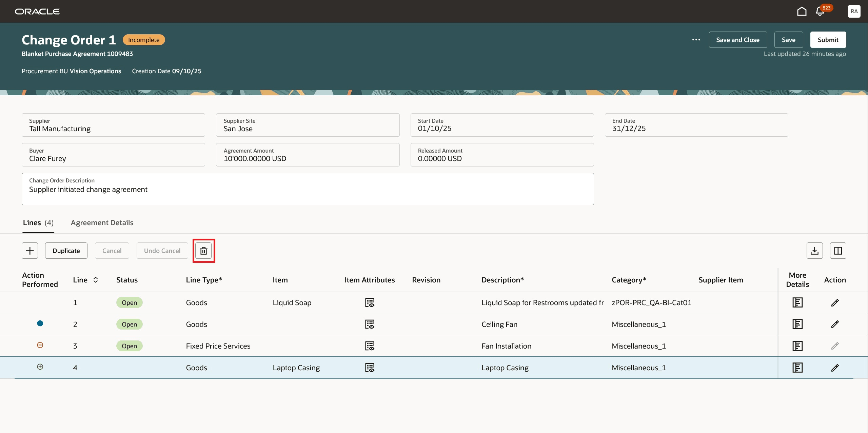868x433 pixels.
Task: Click the Duplicate button
Action: click(x=66, y=251)
